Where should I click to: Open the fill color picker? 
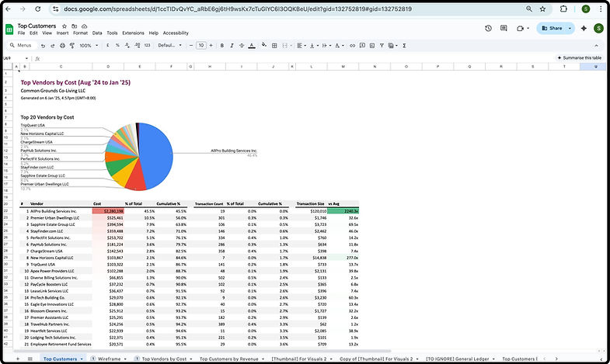(264, 45)
